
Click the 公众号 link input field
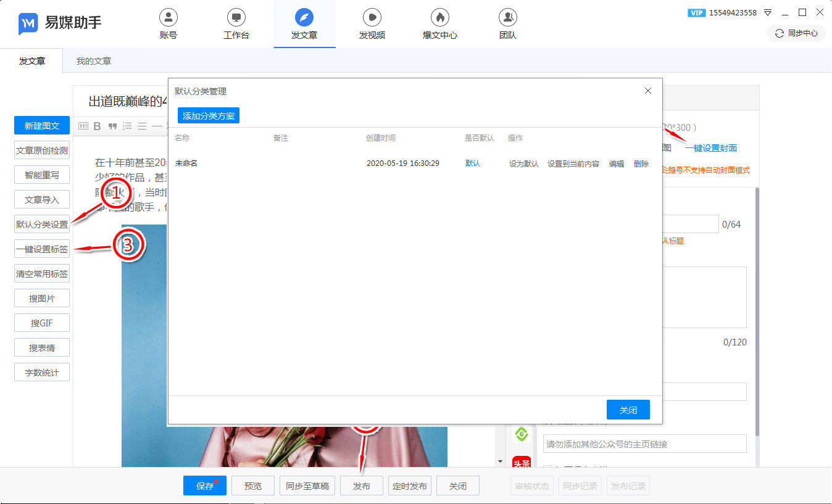click(644, 444)
